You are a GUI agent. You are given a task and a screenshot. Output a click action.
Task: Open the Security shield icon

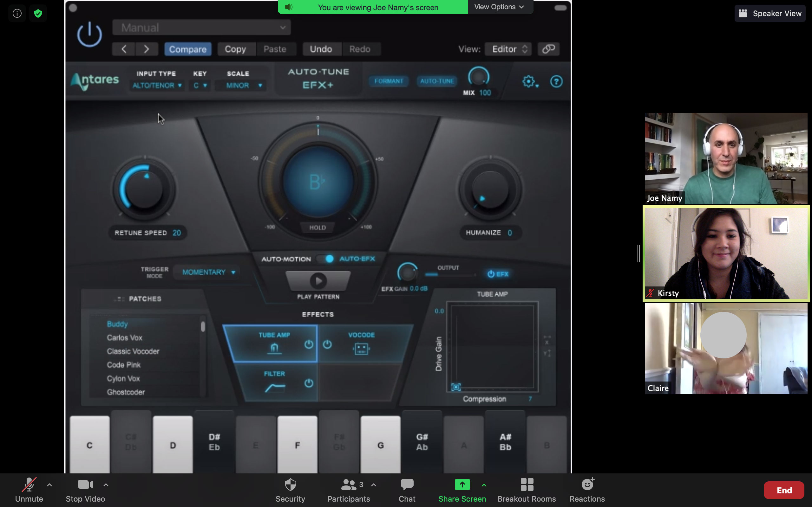tap(290, 485)
